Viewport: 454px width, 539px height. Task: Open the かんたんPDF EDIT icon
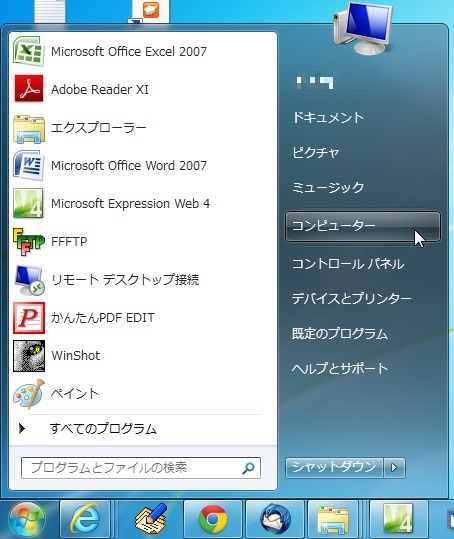tap(29, 318)
